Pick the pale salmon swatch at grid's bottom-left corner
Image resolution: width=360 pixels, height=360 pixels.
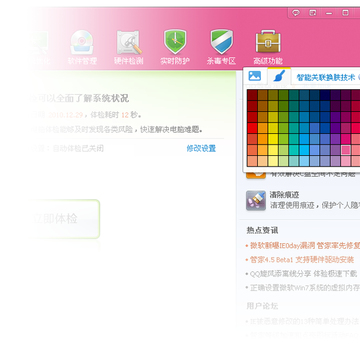click(252, 161)
